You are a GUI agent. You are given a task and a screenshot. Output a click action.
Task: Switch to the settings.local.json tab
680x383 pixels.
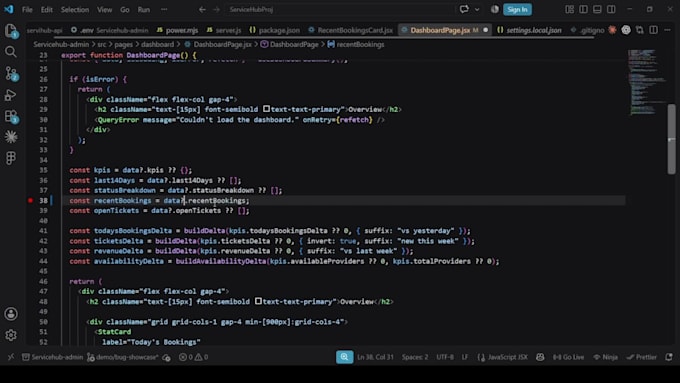click(x=529, y=30)
